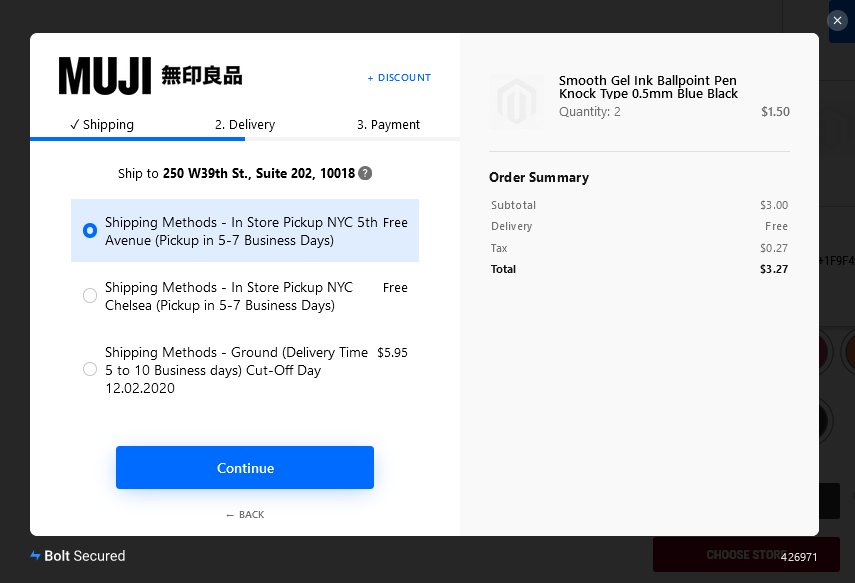Image resolution: width=855 pixels, height=583 pixels.
Task: Click the CHOOSE STORE button in background page
Action: [x=746, y=555]
